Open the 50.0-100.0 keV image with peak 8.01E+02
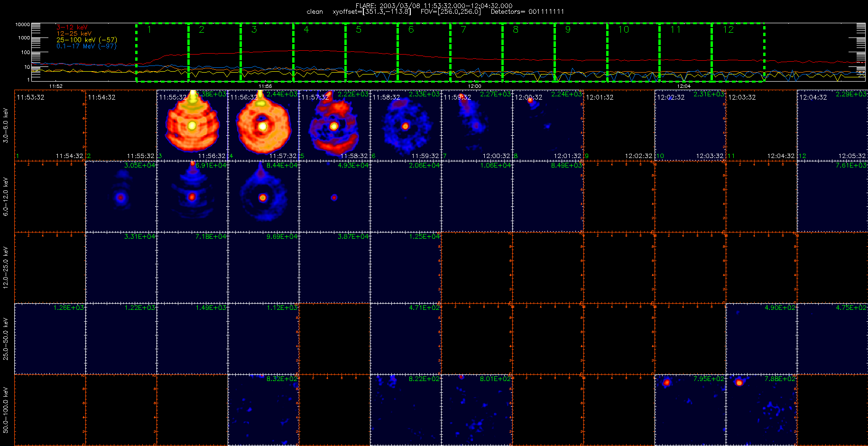Image resolution: width=868 pixels, height=446 pixels. 477,410
